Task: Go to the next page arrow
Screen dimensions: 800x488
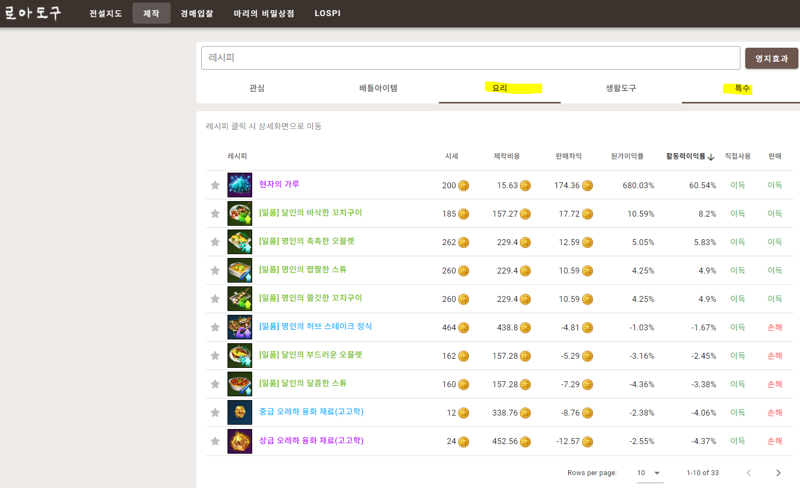Action: 778,473
